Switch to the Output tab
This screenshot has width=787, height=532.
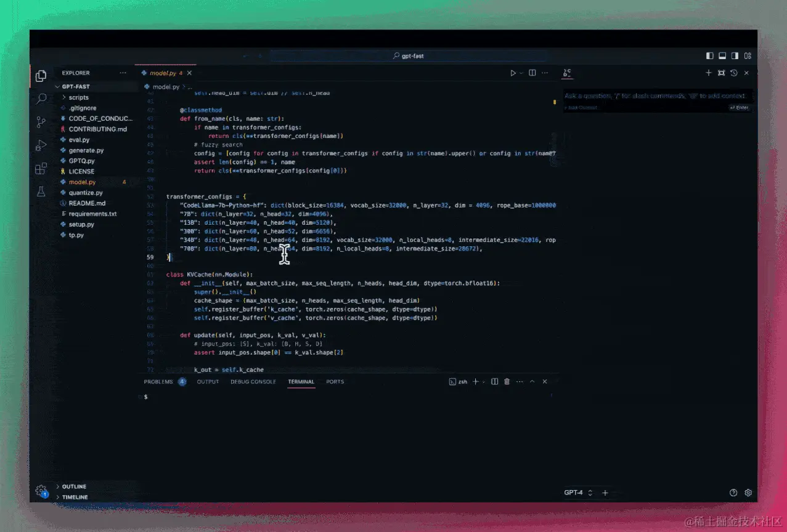208,382
